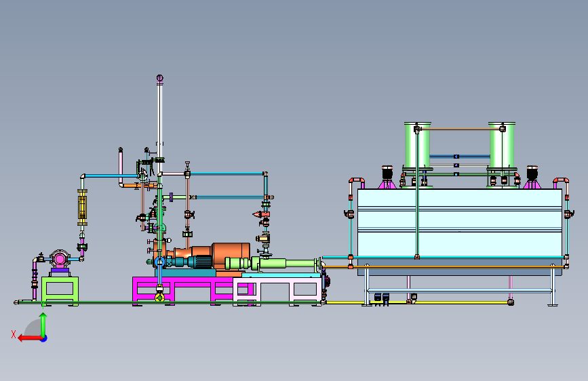Select the yellow flowmeter on left pipe
Viewport: 588px width, 381px height.
tap(82, 207)
